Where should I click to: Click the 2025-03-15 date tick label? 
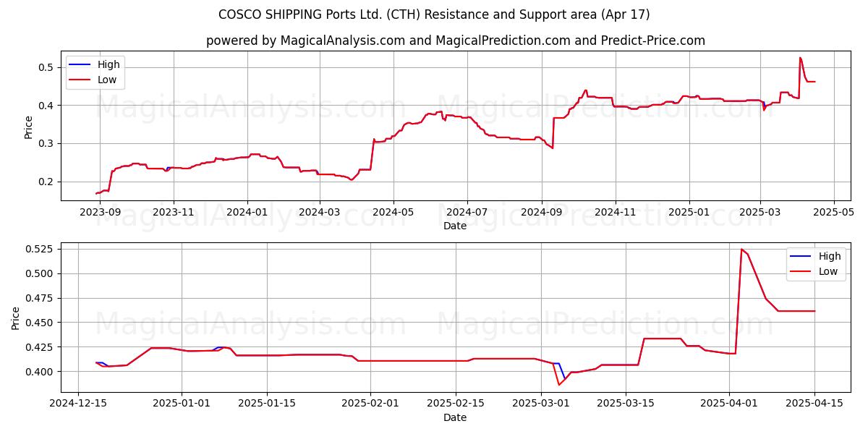click(x=627, y=404)
